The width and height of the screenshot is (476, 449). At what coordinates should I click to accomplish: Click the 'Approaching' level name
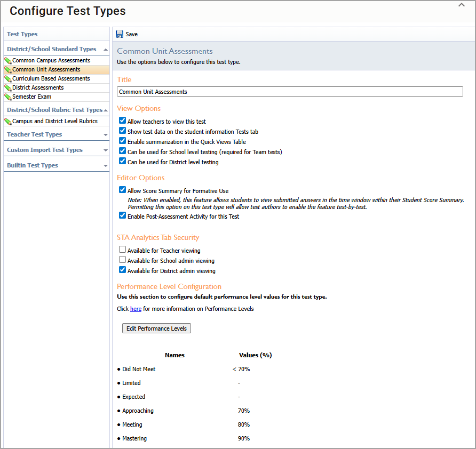point(138,411)
